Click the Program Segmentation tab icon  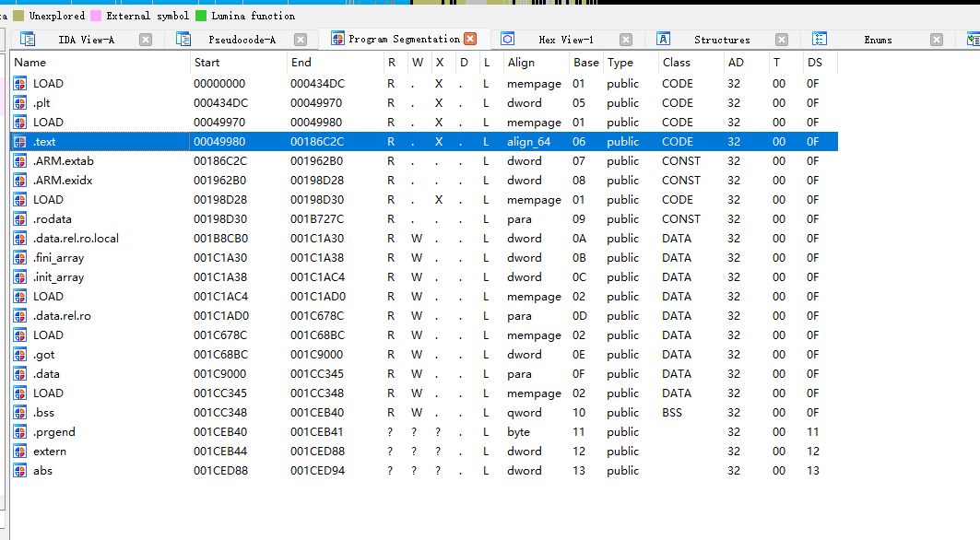(x=337, y=39)
